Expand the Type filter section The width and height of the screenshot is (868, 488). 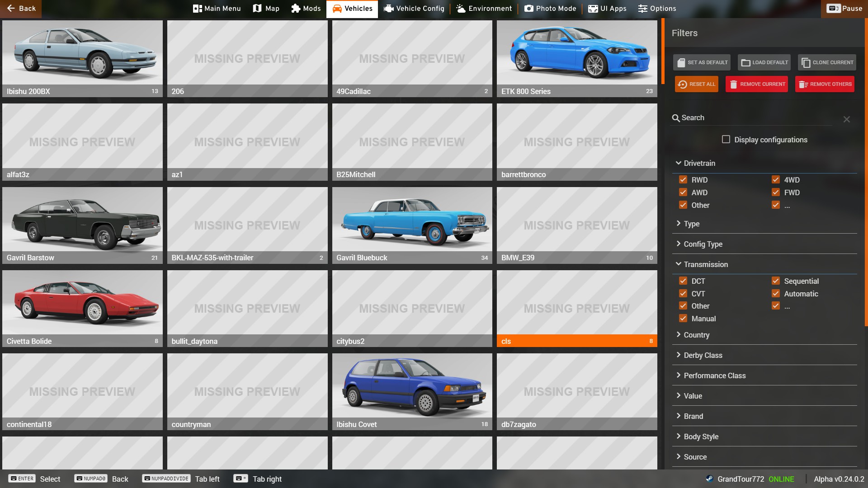pyautogui.click(x=764, y=224)
